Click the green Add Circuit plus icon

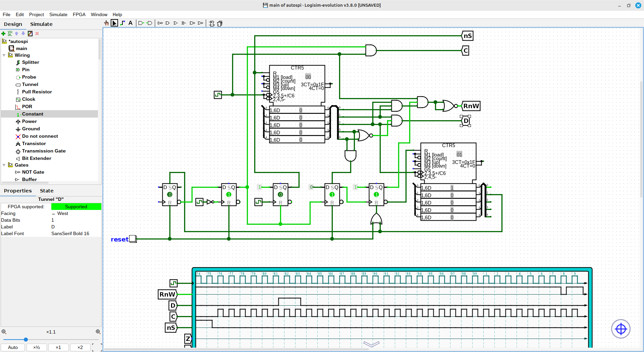point(3,34)
